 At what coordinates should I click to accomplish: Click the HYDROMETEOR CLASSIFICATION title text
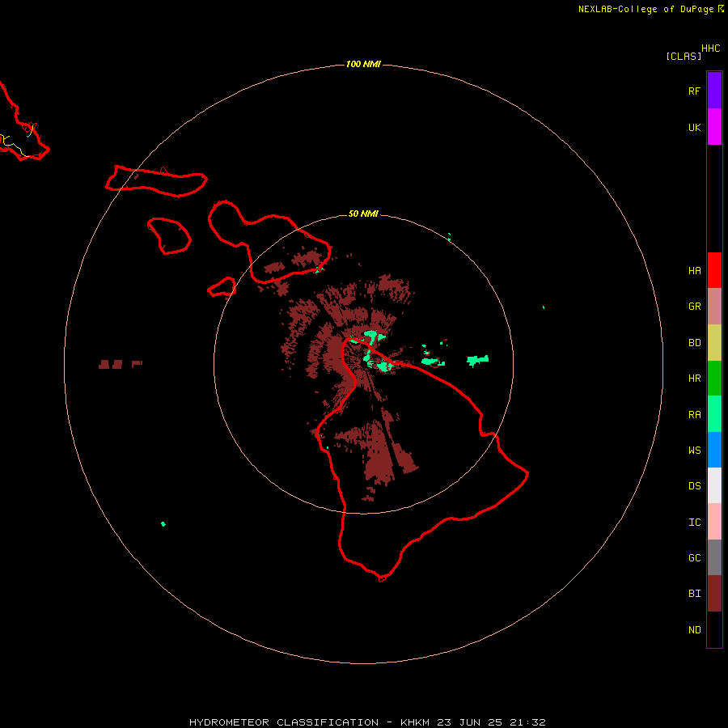tap(284, 722)
